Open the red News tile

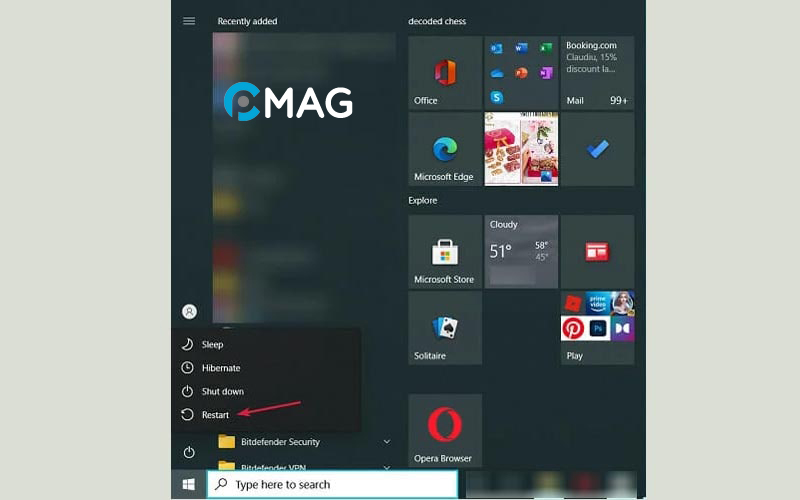[597, 252]
